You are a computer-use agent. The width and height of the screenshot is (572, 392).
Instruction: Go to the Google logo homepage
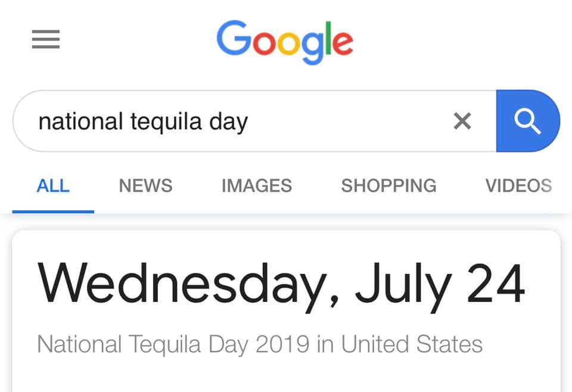(x=285, y=42)
